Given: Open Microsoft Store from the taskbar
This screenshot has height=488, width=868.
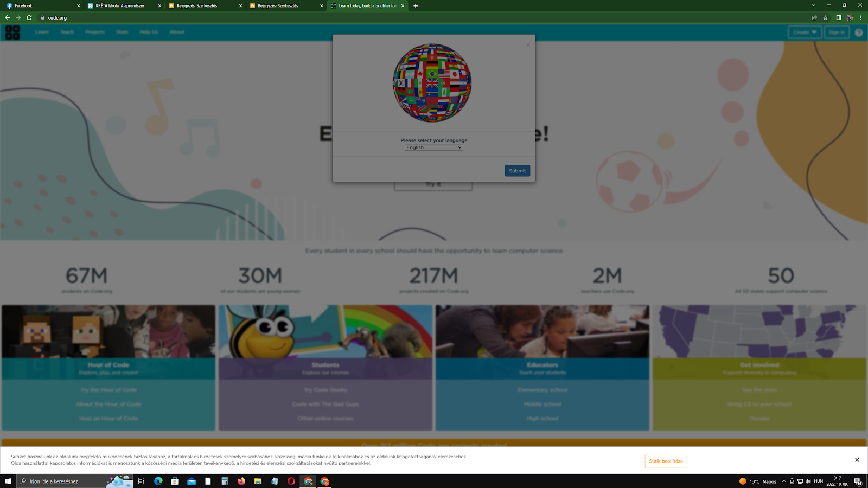Looking at the screenshot, I should coord(175,481).
